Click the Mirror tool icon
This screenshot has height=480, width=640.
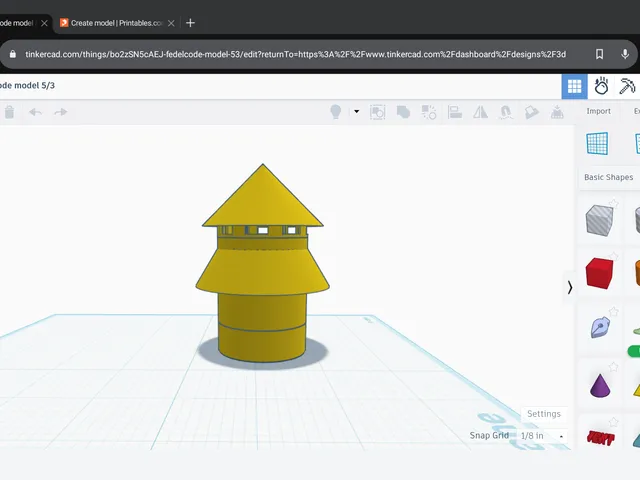point(480,112)
